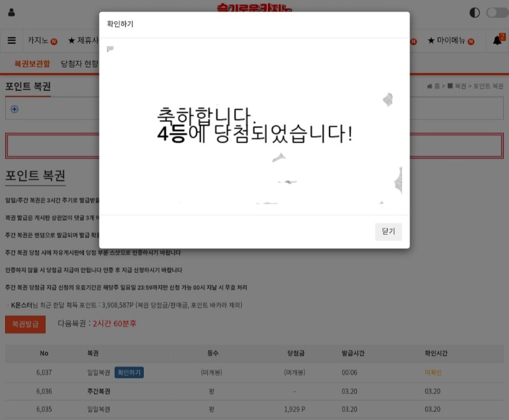Click the contrast theme icon

click(x=475, y=13)
